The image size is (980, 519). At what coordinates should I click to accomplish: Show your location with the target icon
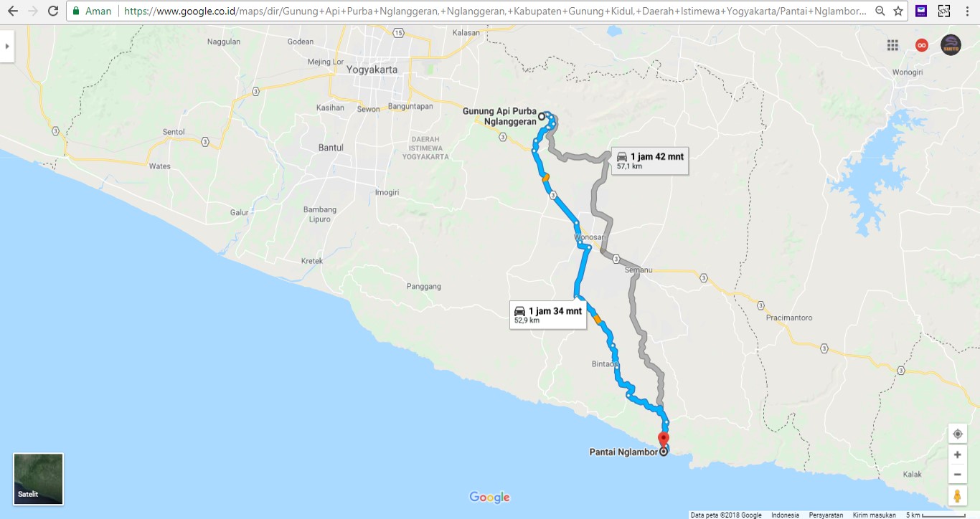click(x=957, y=434)
